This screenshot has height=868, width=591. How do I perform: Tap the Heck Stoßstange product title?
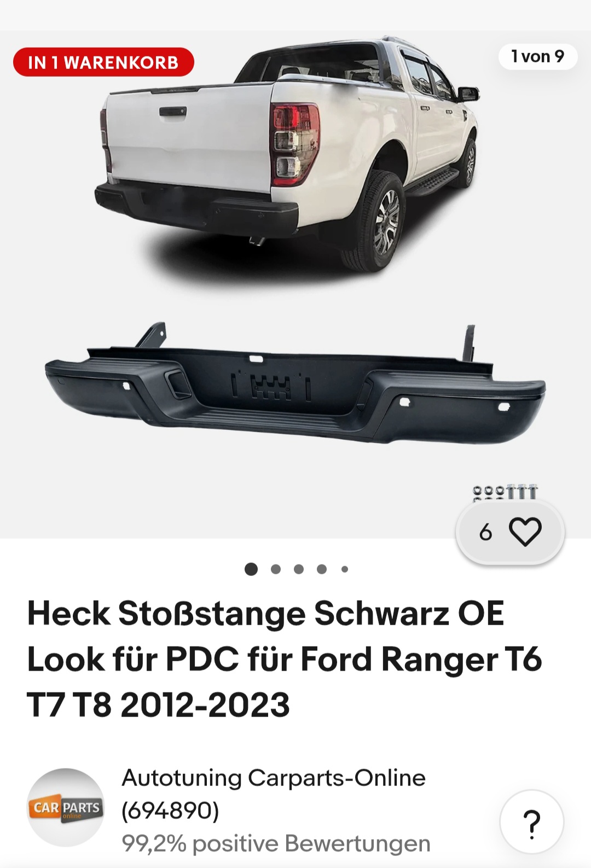[x=285, y=659]
